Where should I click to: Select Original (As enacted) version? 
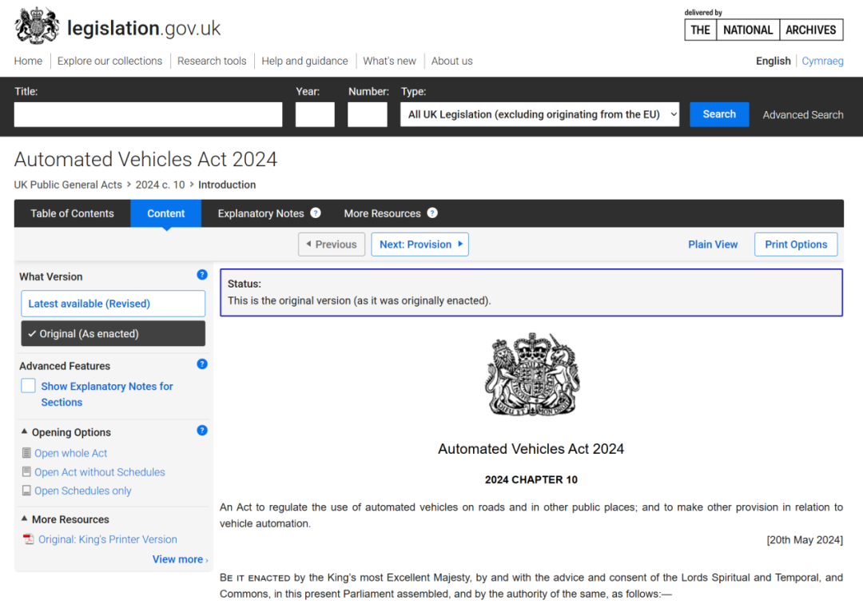tap(113, 334)
